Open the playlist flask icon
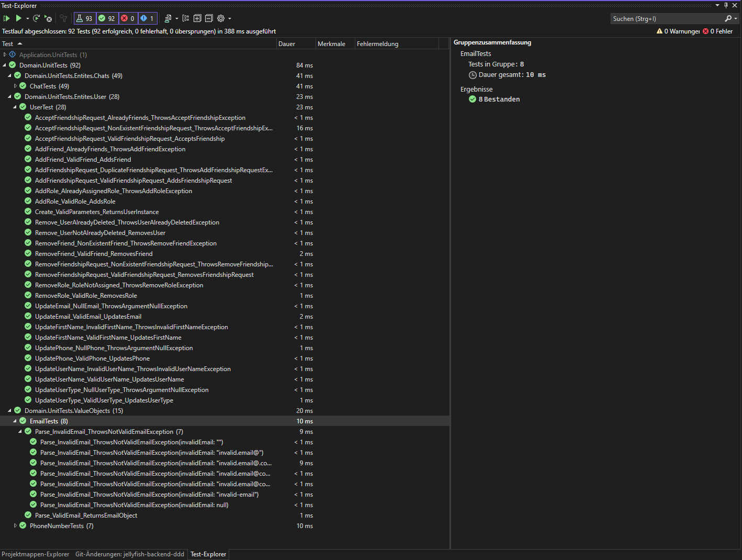 168,18
